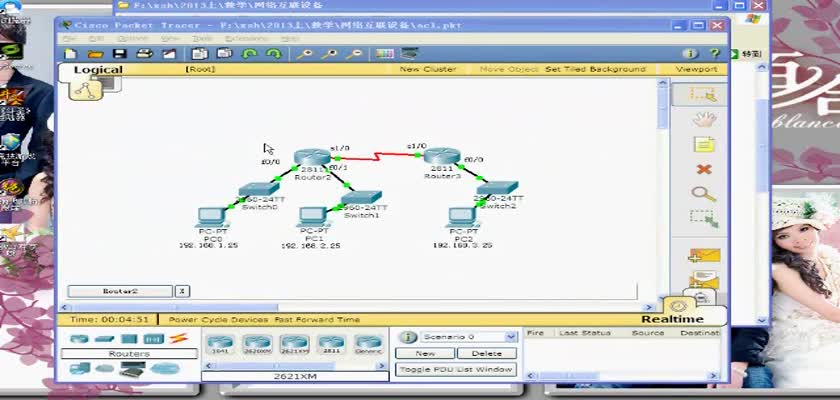Pick the Generic router model

pyautogui.click(x=368, y=344)
